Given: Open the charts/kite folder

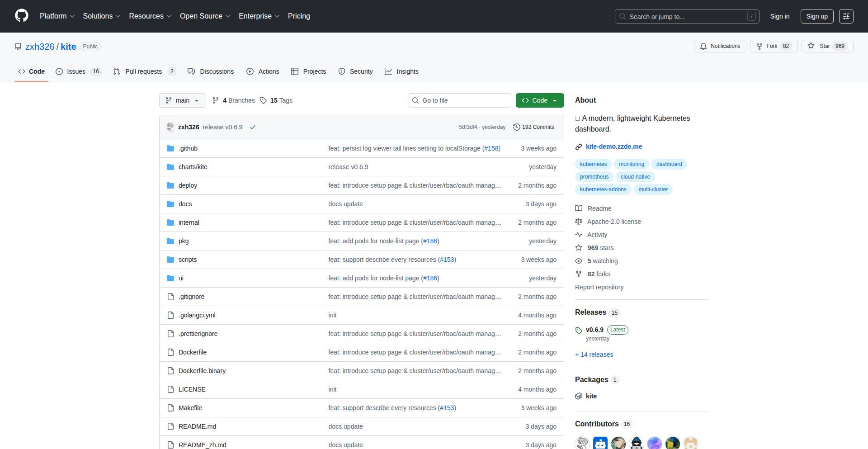Looking at the screenshot, I should [193, 167].
